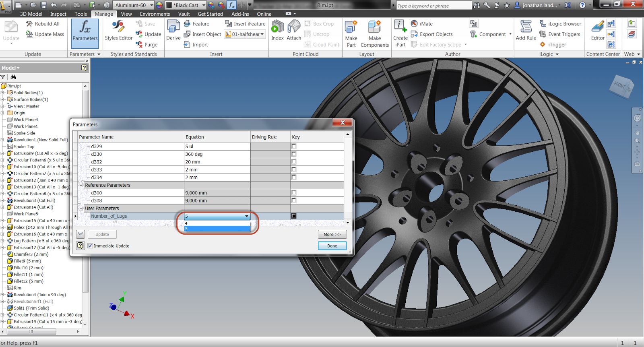
Task: Toggle the Key checkbox for d300
Action: point(294,193)
